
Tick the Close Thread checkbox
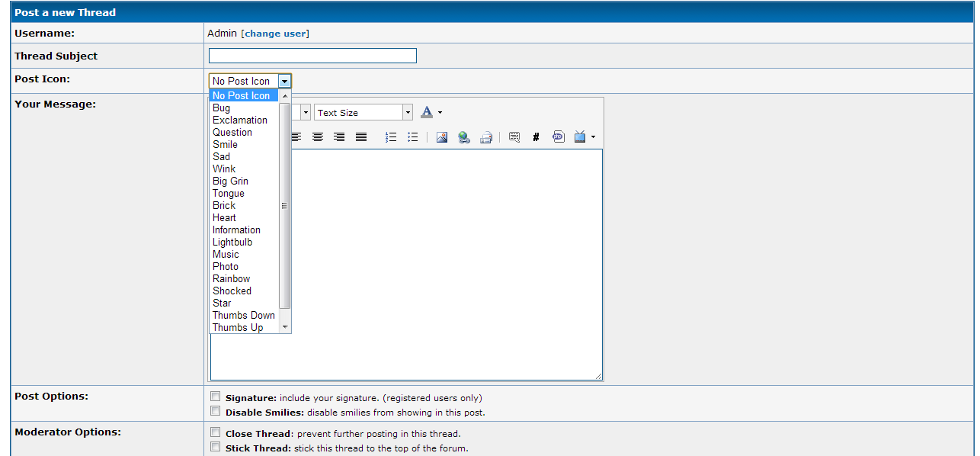click(216, 432)
